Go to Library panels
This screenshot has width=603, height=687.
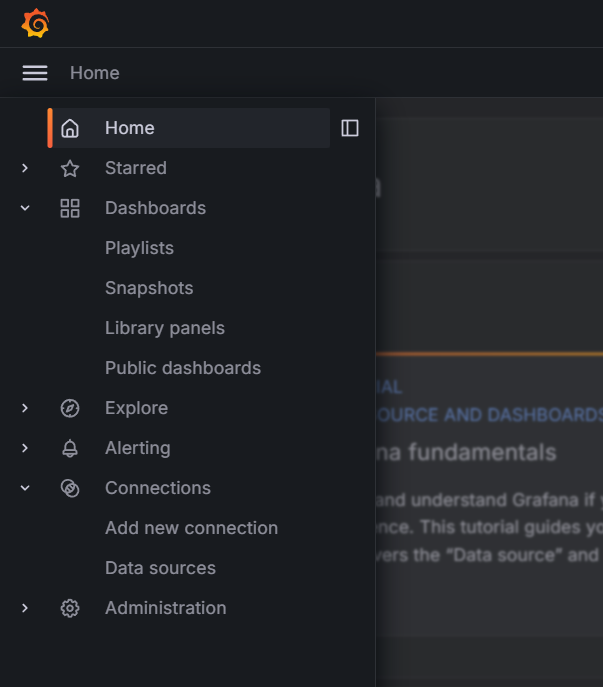point(165,328)
